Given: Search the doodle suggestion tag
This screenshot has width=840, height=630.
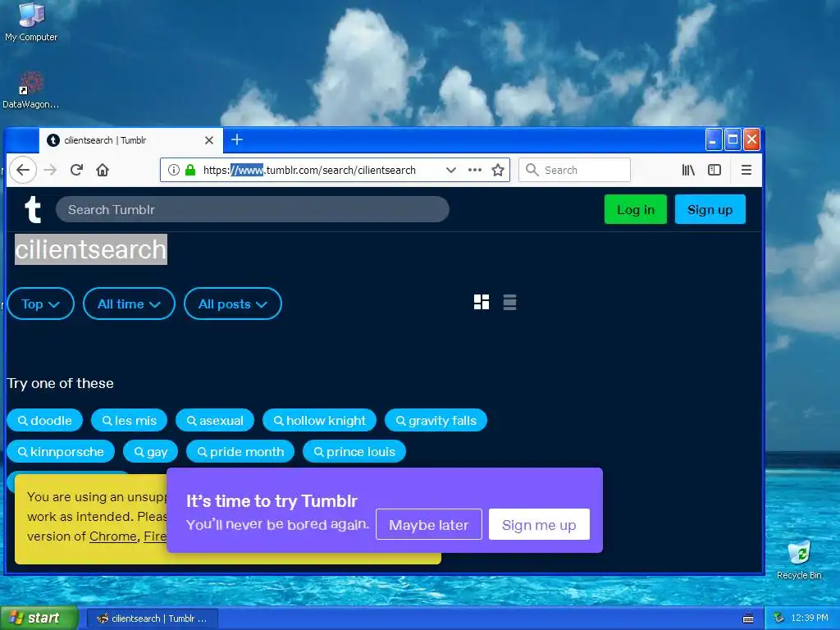Looking at the screenshot, I should point(44,421).
